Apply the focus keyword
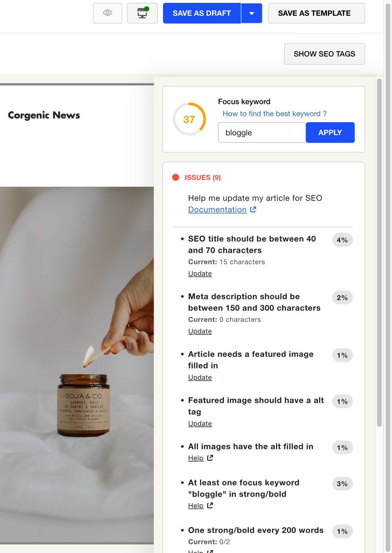Screen dimensions: 392x553 point(330,133)
